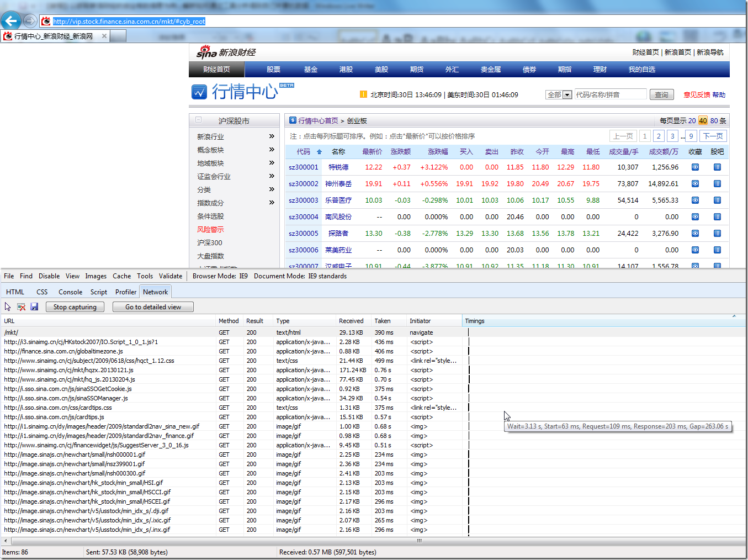
Task: Click the browser Forward arrow button
Action: click(30, 21)
